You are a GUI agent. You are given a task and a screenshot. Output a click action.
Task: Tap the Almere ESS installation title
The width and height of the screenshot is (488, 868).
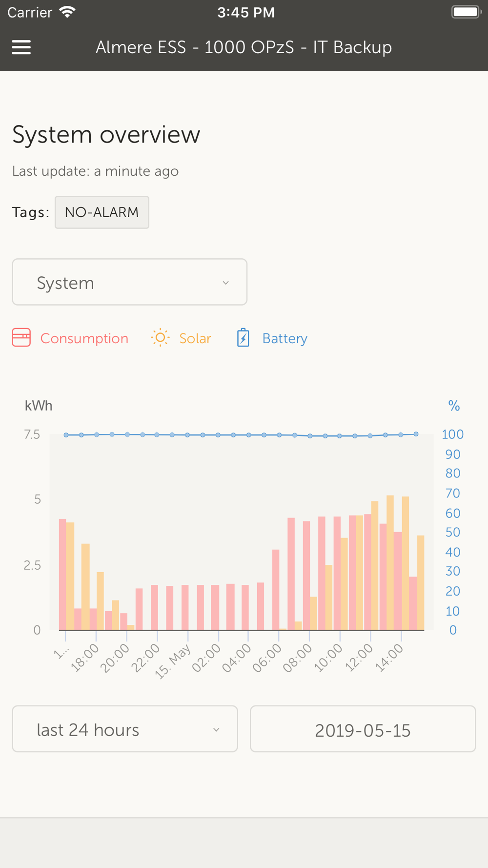(244, 47)
